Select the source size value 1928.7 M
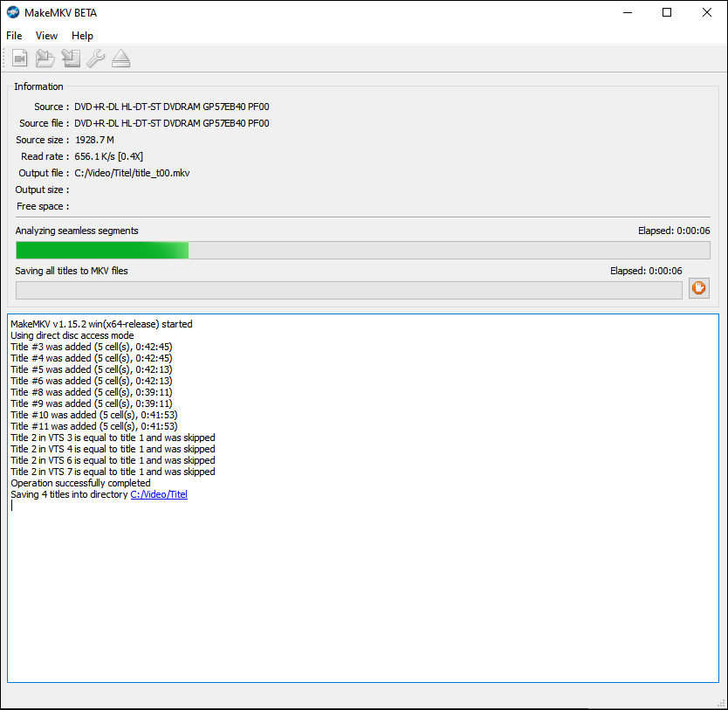This screenshot has width=728, height=710. coord(94,140)
